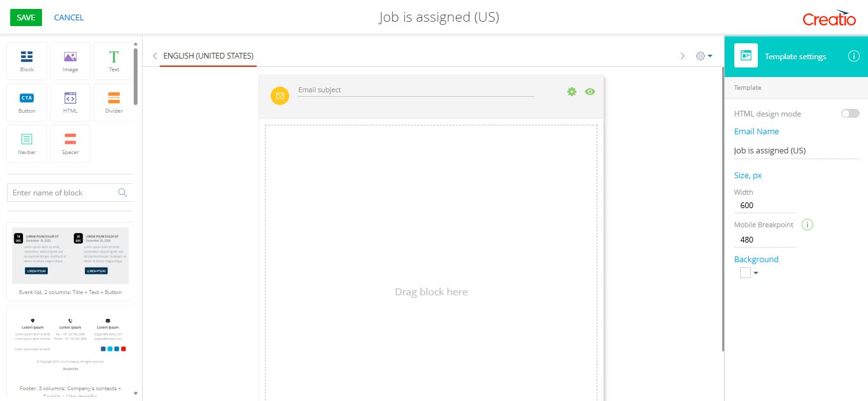This screenshot has width=868, height=401.
Task: Toggle HTML design mode switch
Action: (850, 113)
